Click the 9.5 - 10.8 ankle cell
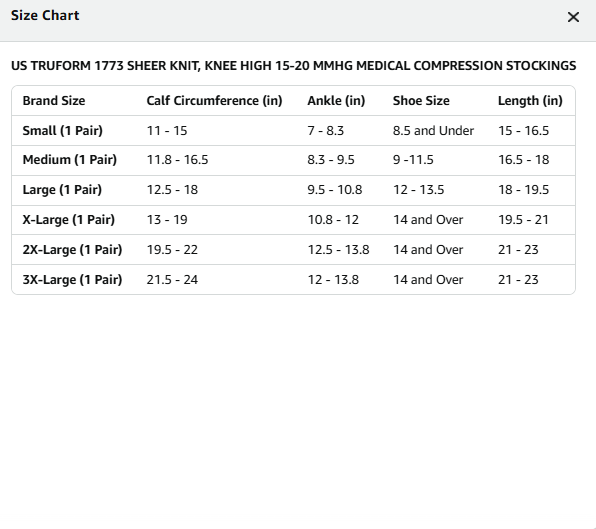The width and height of the screenshot is (596, 529). pyautogui.click(x=335, y=190)
